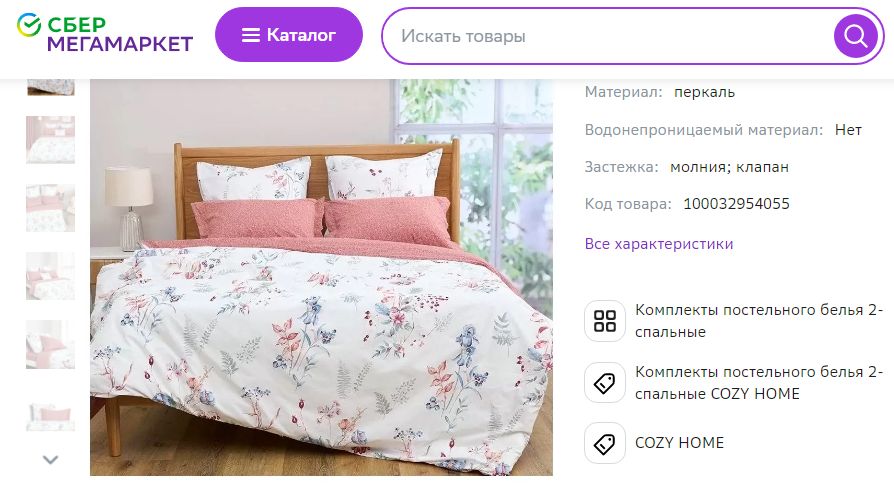The height and width of the screenshot is (486, 894).
Task: Focus the Искать товары search field
Action: pos(607,36)
